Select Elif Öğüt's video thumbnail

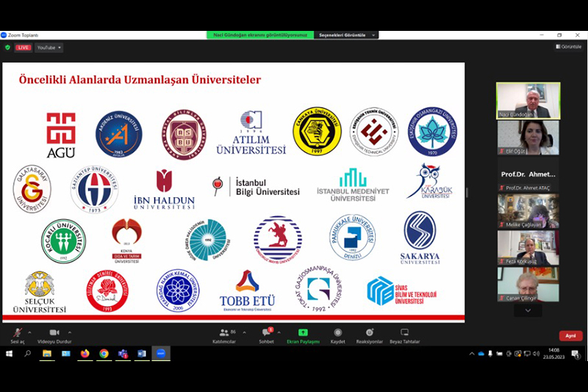click(528, 138)
